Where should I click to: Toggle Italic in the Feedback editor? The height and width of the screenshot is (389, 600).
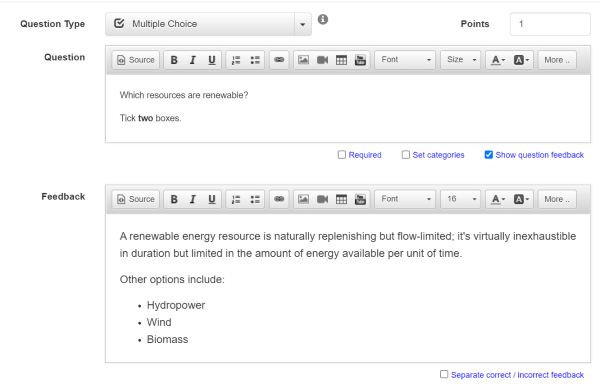click(193, 199)
